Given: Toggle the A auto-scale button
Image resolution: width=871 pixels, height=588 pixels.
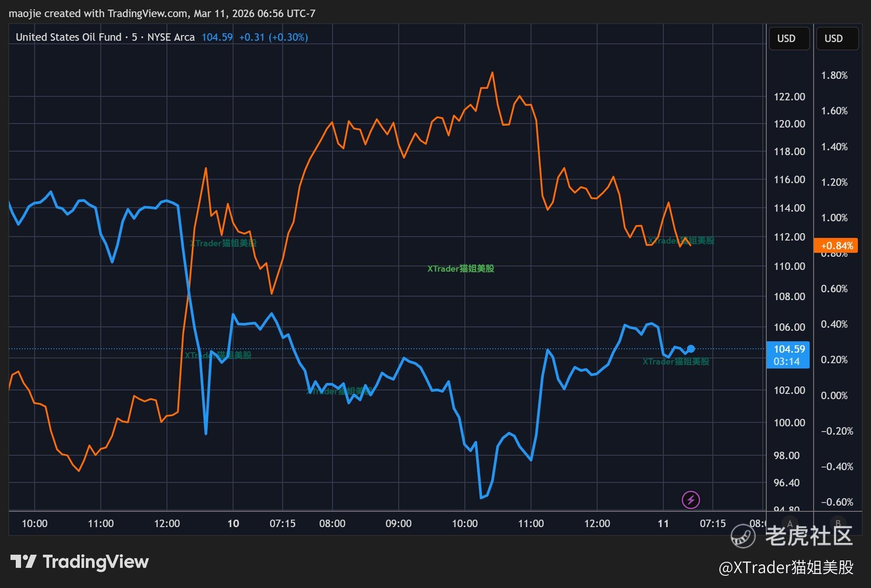Looking at the screenshot, I should tap(790, 523).
